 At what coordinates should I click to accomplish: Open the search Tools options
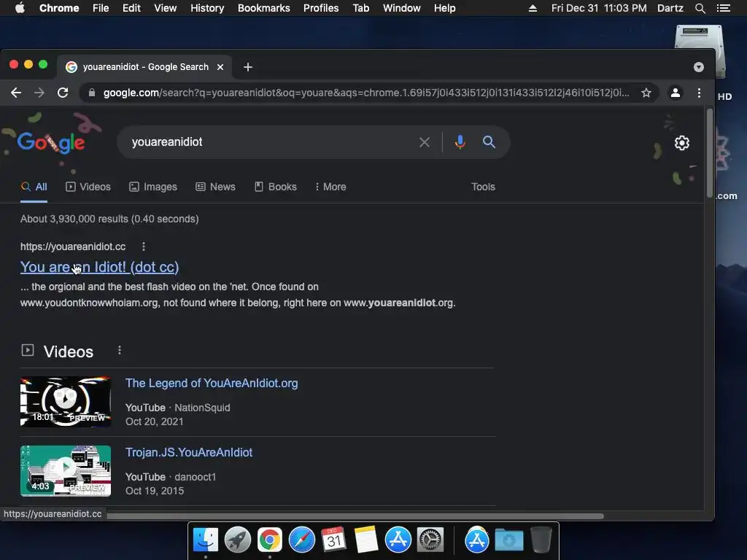[483, 187]
